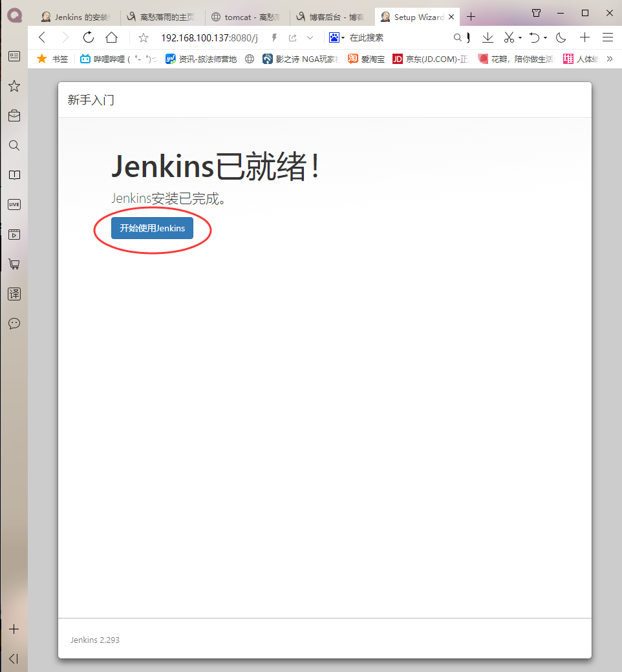Go back with the browser back arrow

tap(42, 37)
